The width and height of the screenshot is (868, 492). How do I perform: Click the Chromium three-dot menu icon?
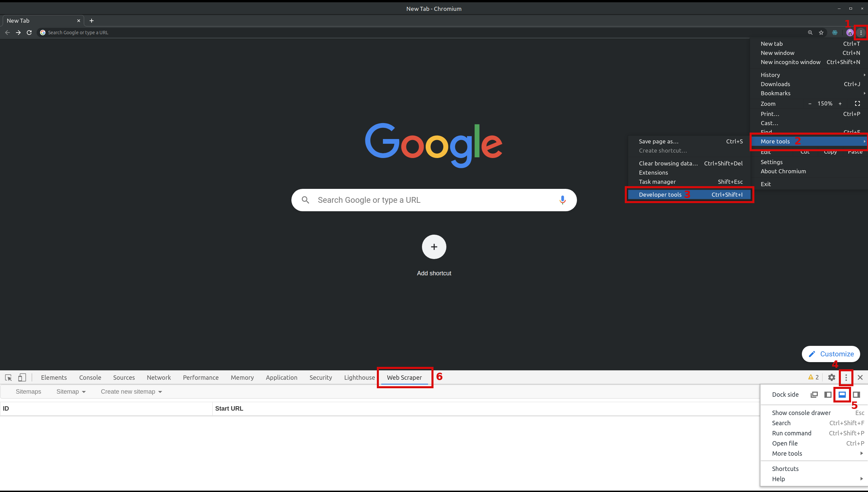[861, 33]
